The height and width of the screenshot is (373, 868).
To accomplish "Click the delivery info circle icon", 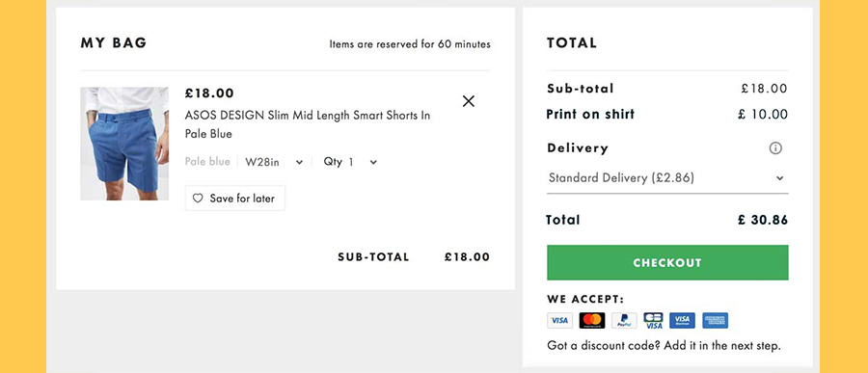I will (775, 148).
